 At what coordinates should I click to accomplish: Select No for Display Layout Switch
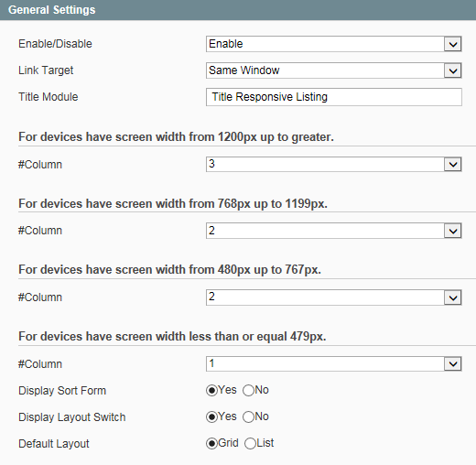click(x=248, y=416)
